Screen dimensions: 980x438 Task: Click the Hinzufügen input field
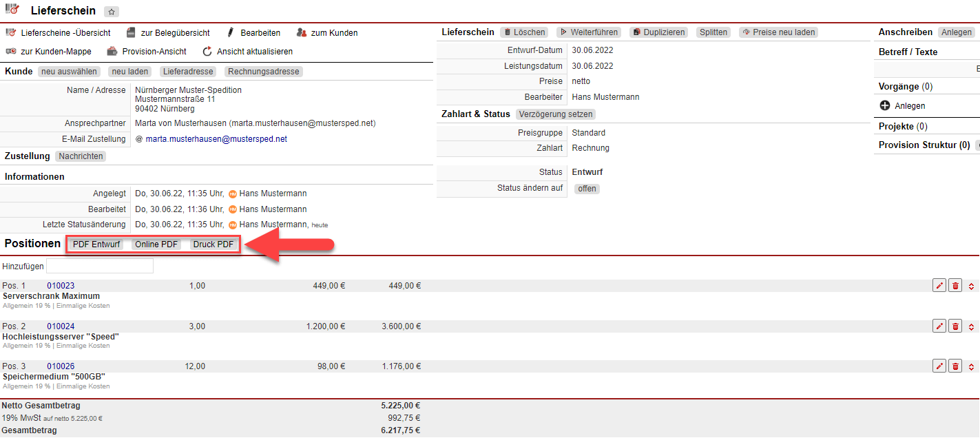pos(100,266)
